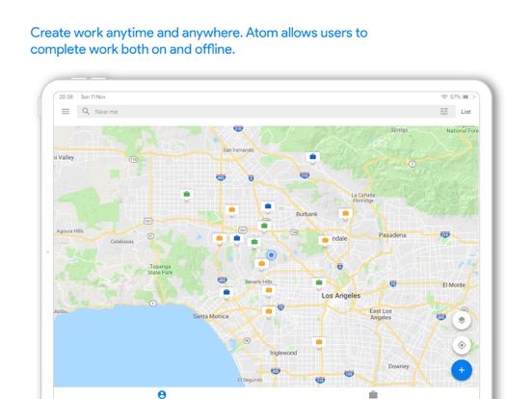Screen dimensions: 532x399
Task: Tap the magnifier search icon
Action: (86, 111)
